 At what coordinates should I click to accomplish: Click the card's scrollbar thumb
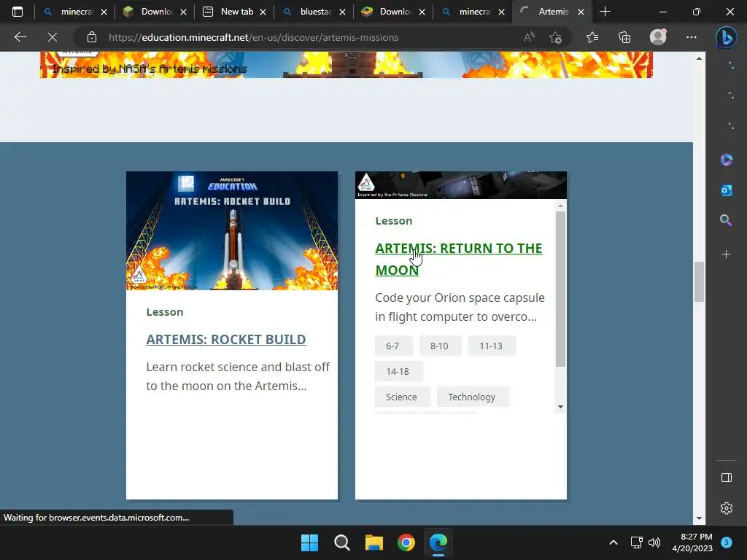tap(561, 289)
